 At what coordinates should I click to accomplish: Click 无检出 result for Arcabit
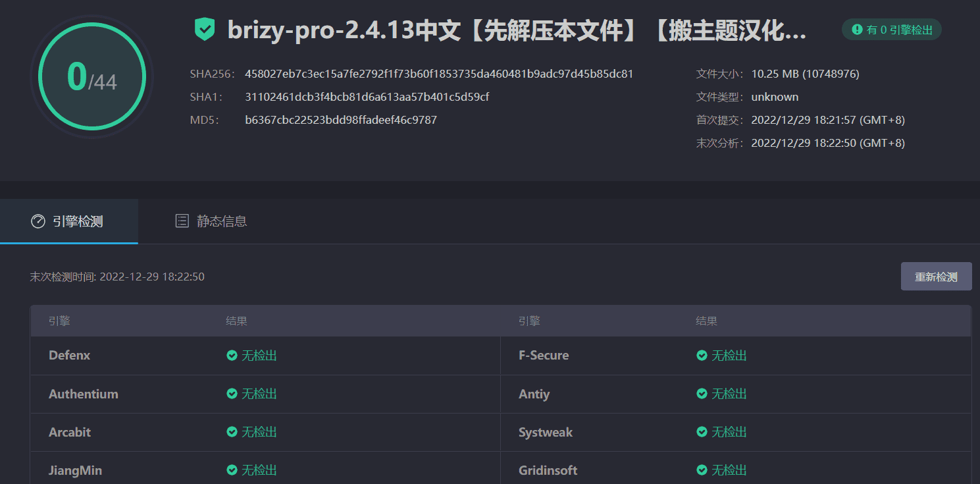coord(259,432)
